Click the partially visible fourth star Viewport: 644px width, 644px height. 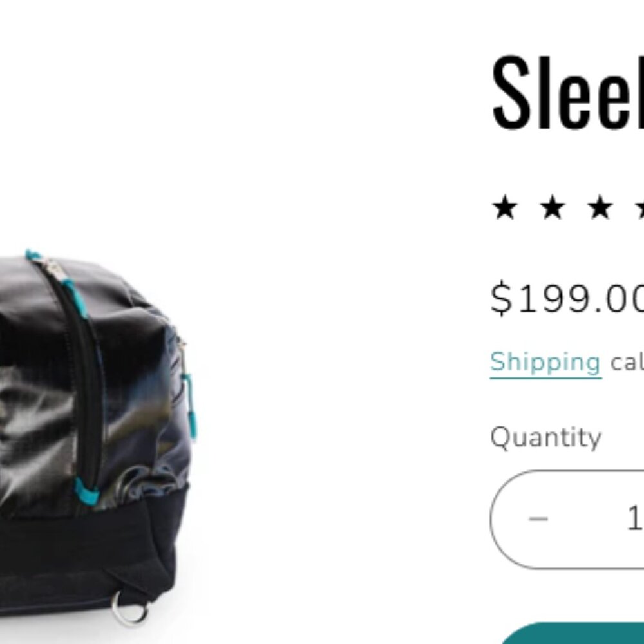click(x=639, y=208)
